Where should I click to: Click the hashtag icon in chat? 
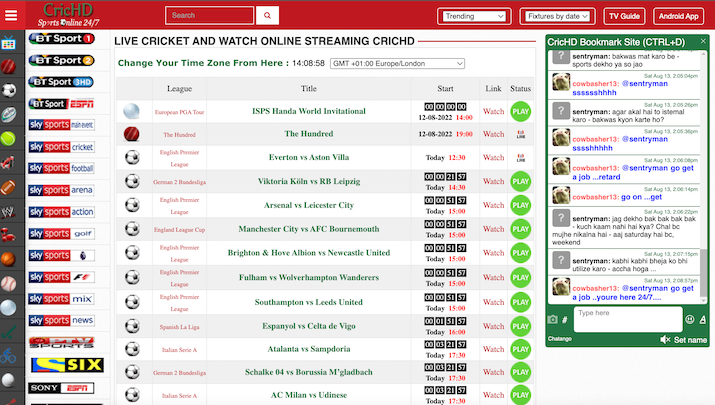565,320
